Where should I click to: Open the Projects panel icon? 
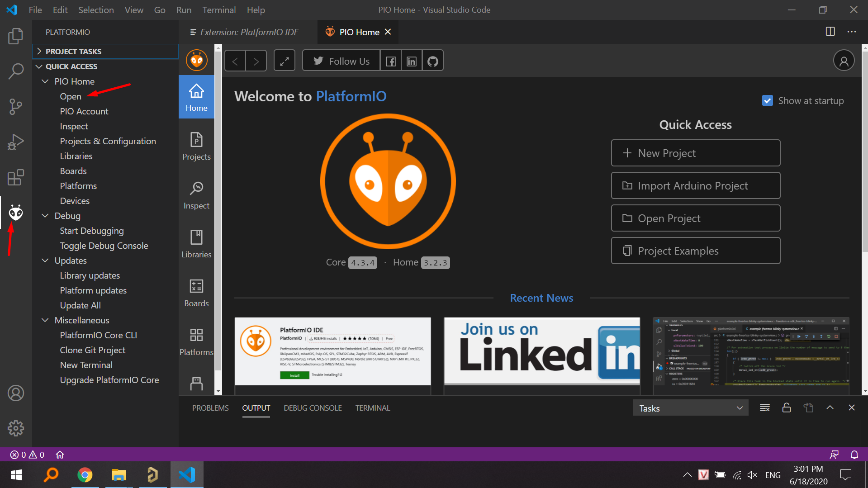(x=196, y=146)
